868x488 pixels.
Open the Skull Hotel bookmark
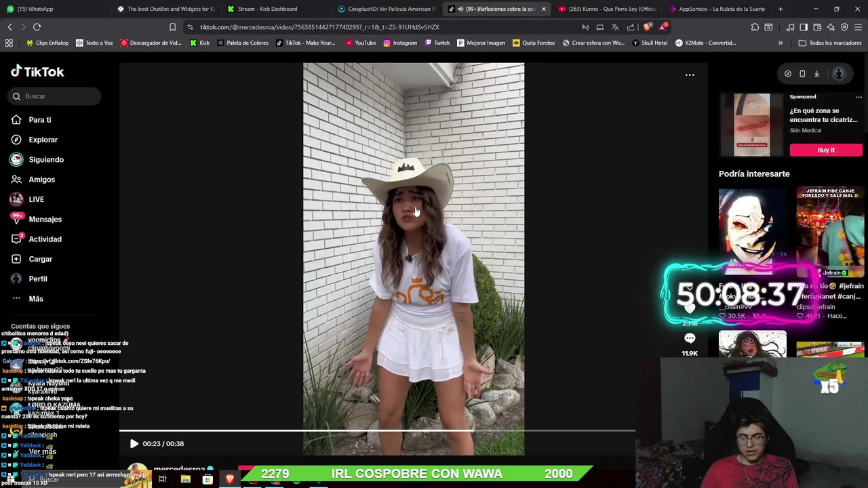[650, 43]
